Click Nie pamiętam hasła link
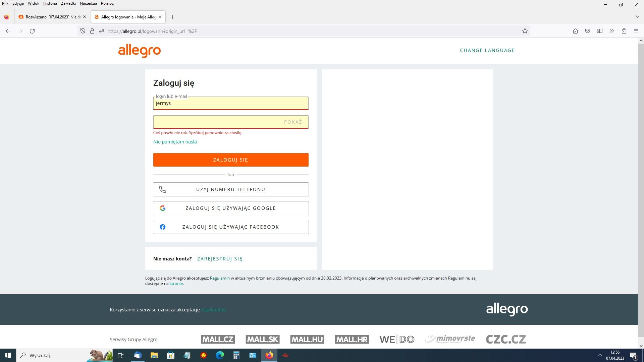This screenshot has width=644, height=362. pos(175,142)
